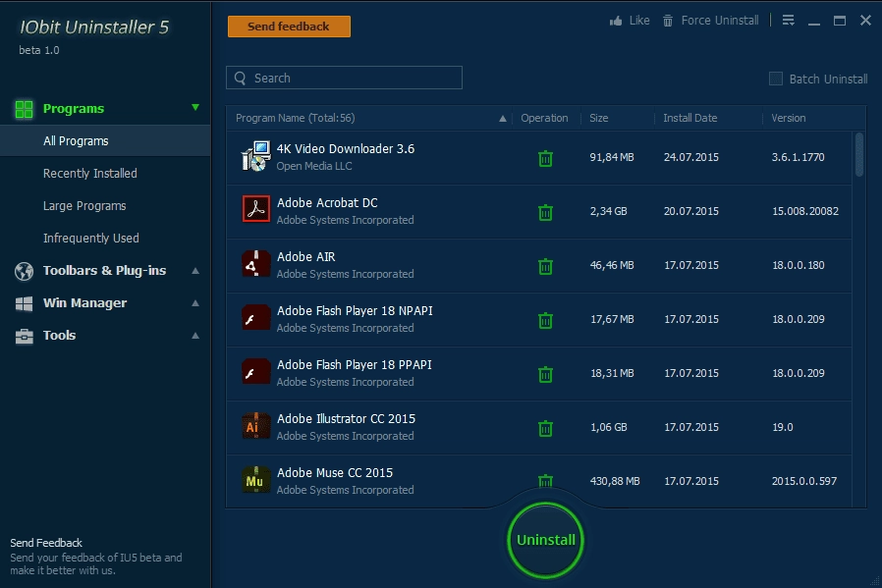Viewport: 882px width, 588px height.
Task: Expand the Toolbars & Plug-ins section arrow
Action: (195, 270)
